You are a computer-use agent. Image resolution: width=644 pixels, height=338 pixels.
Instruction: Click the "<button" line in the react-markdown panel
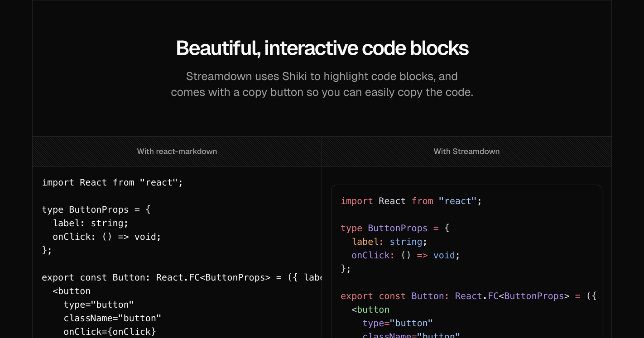pyautogui.click(x=72, y=291)
